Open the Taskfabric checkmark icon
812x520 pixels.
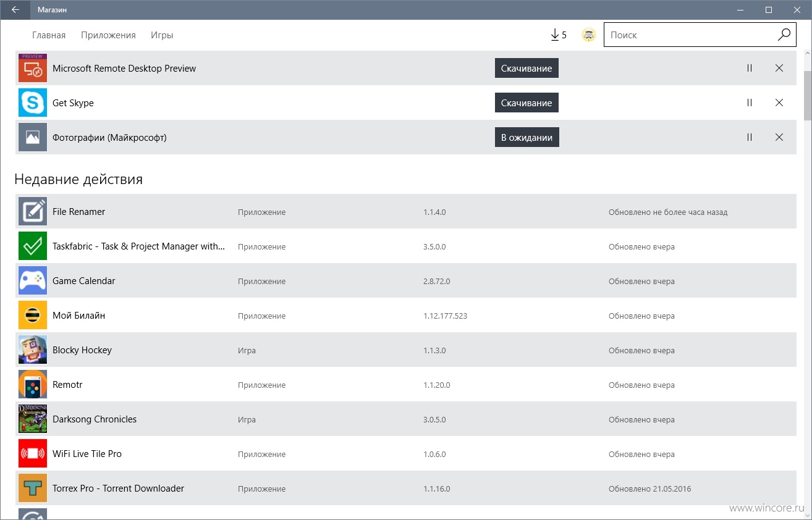33,246
